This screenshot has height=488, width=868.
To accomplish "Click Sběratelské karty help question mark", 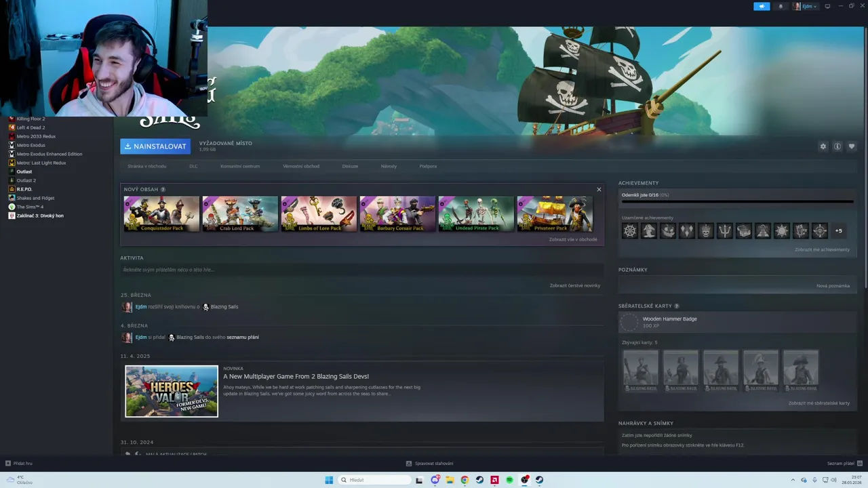I will 677,306.
